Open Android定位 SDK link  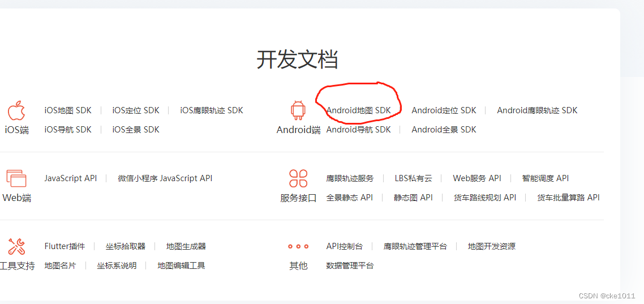point(444,110)
